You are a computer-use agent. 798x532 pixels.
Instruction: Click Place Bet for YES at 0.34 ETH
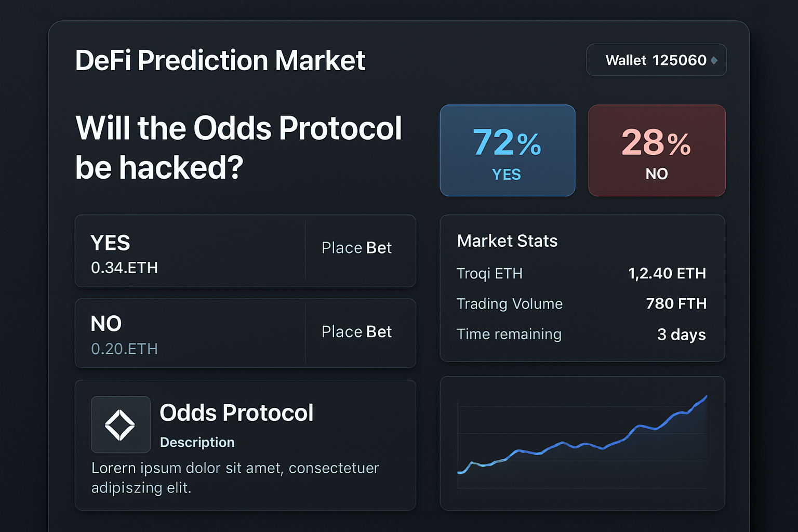(x=356, y=248)
